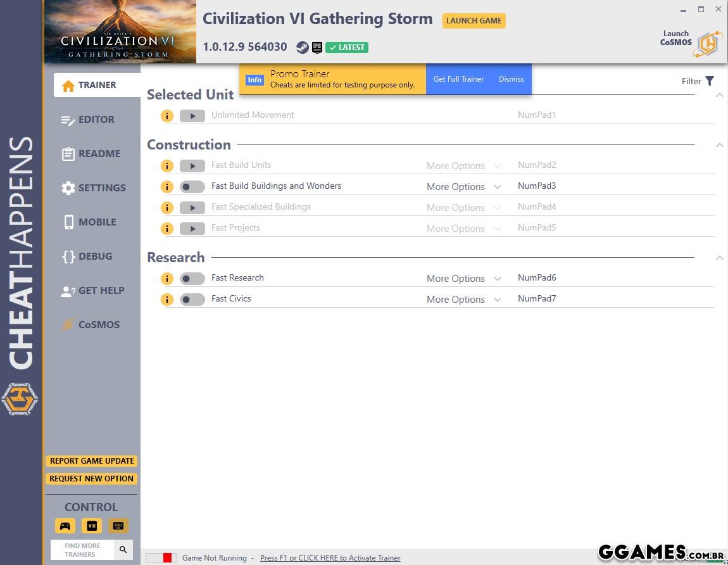Click the Filter funnel icon
728x565 pixels.
709,81
